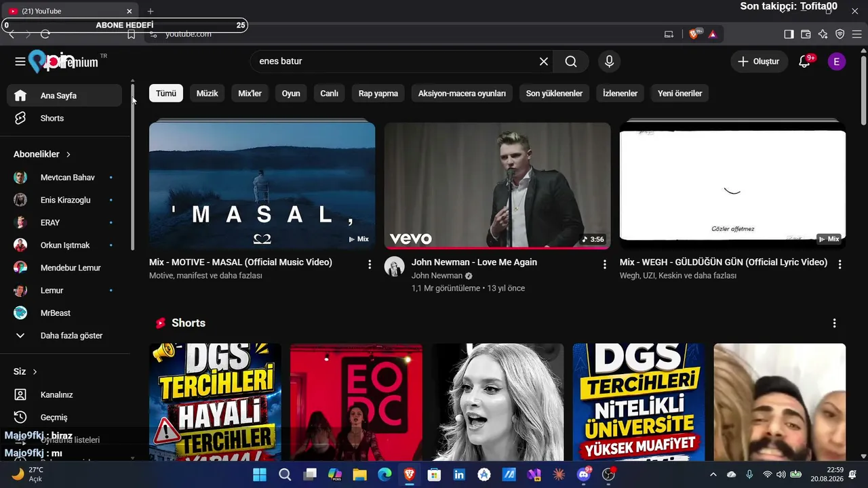Screen dimensions: 868x488
Task: Open Brave Wallet icon
Action: pos(806,34)
